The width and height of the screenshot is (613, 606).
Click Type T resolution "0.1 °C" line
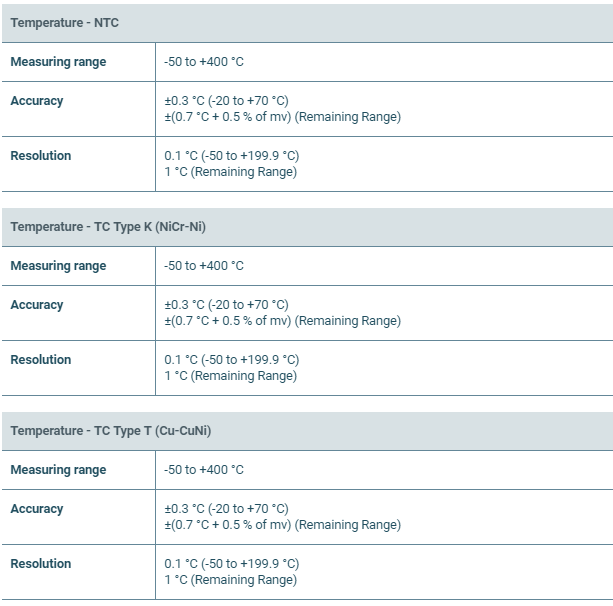(x=231, y=564)
